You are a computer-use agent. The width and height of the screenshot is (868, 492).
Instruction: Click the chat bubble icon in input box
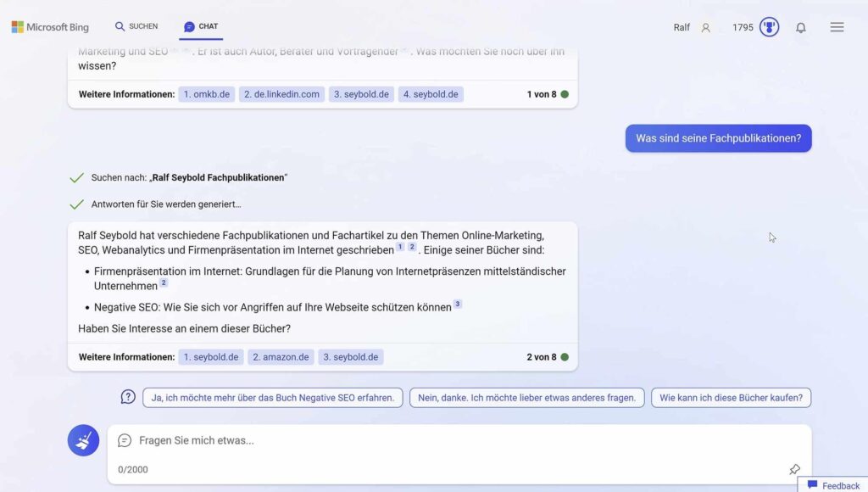[x=125, y=440]
